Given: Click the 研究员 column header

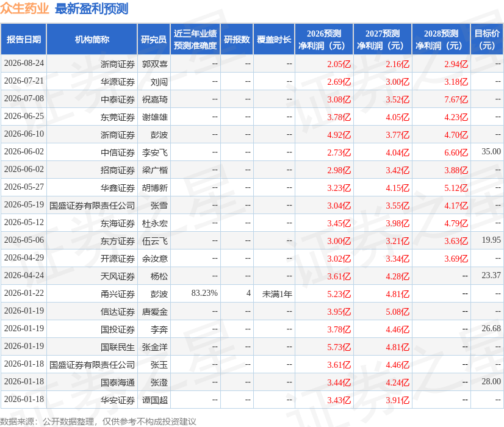Looking at the screenshot, I should pyautogui.click(x=154, y=39).
